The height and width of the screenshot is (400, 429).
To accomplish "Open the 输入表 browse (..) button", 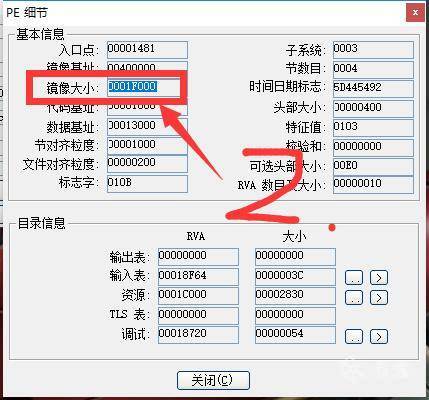I will coord(354,277).
